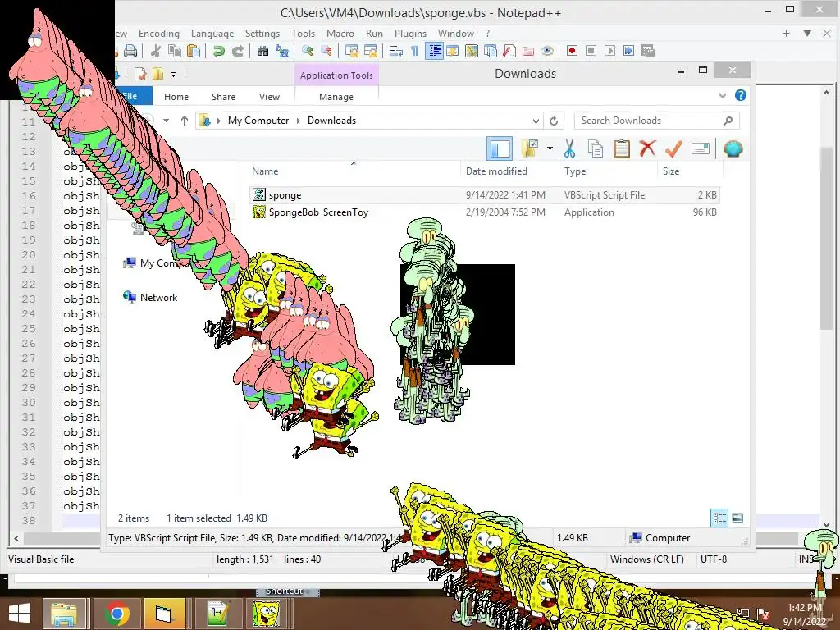This screenshot has width=840, height=630.
Task: Open Settings menu in Notepad++
Action: click(262, 33)
